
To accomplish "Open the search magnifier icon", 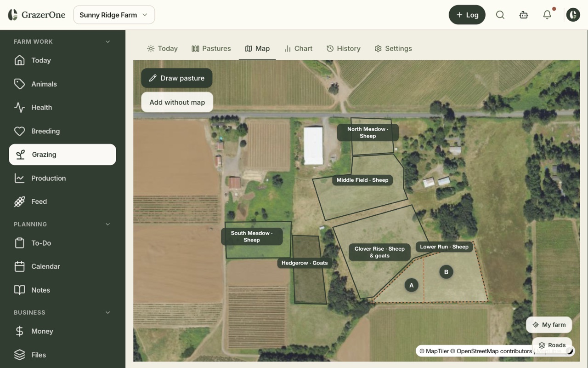I will tap(500, 15).
